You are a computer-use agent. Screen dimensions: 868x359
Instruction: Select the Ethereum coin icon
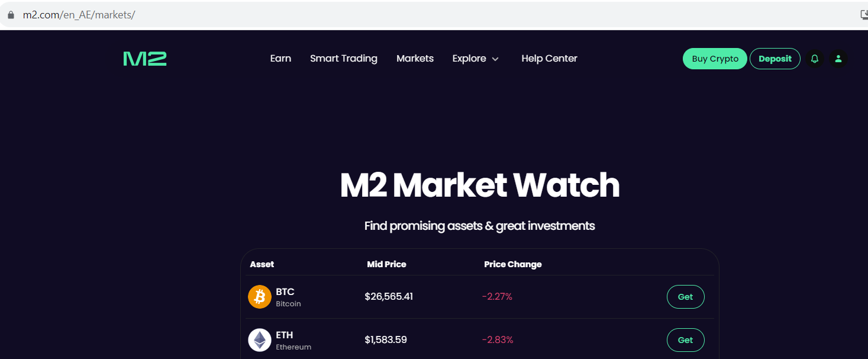(259, 339)
